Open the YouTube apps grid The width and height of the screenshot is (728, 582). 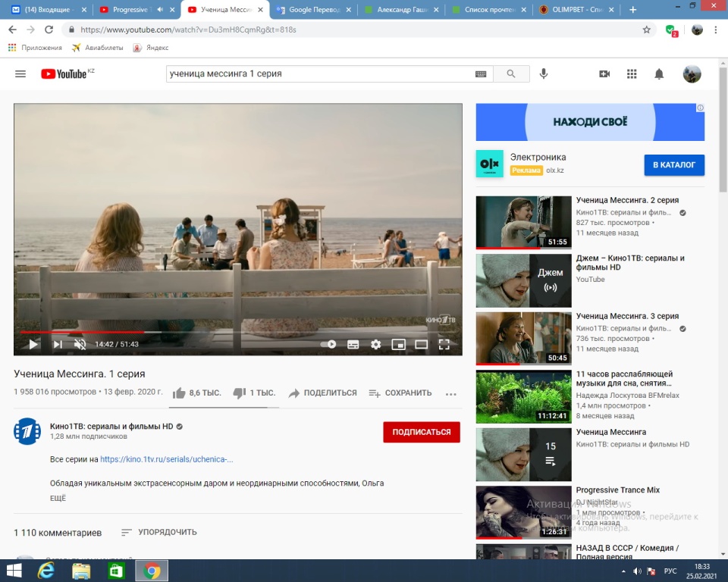(632, 74)
